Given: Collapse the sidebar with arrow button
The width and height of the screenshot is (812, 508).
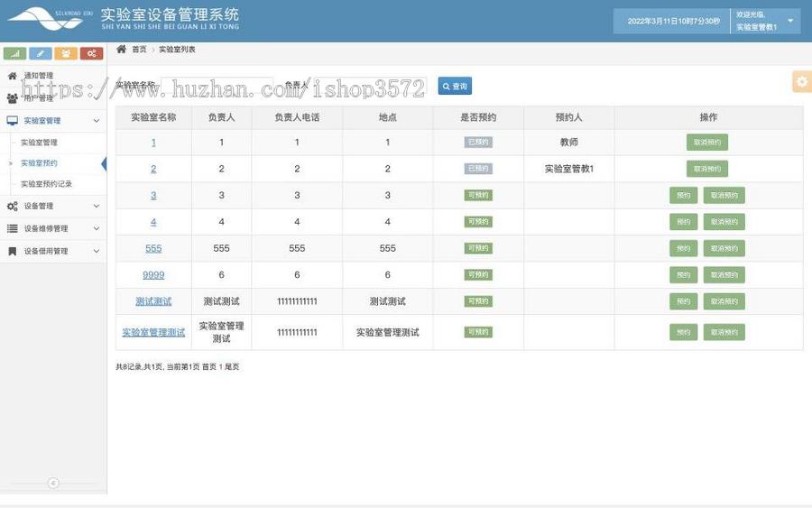Looking at the screenshot, I should coord(53,483).
